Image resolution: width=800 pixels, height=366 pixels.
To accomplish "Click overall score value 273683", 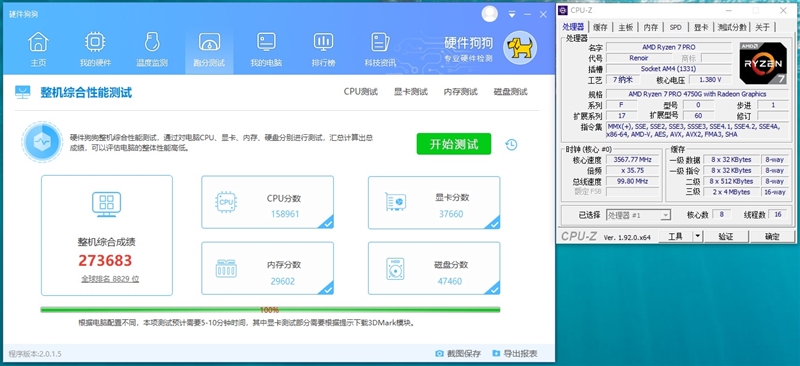I will click(x=105, y=260).
